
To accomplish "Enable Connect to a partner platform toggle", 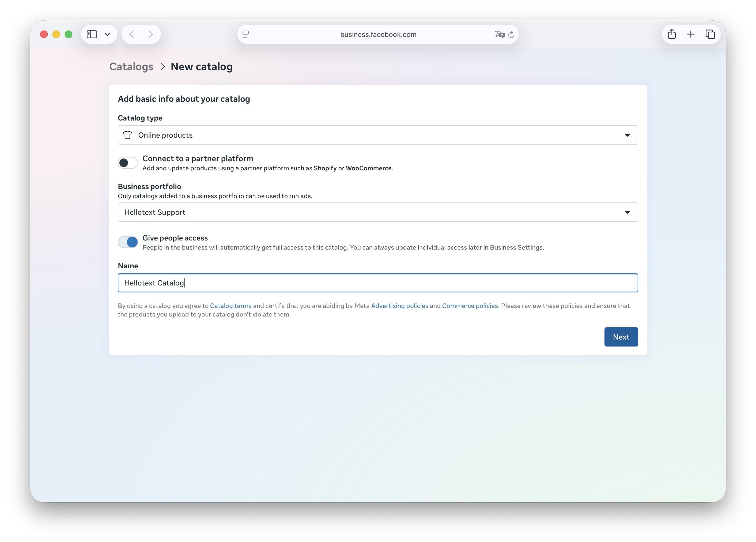I will tap(128, 163).
